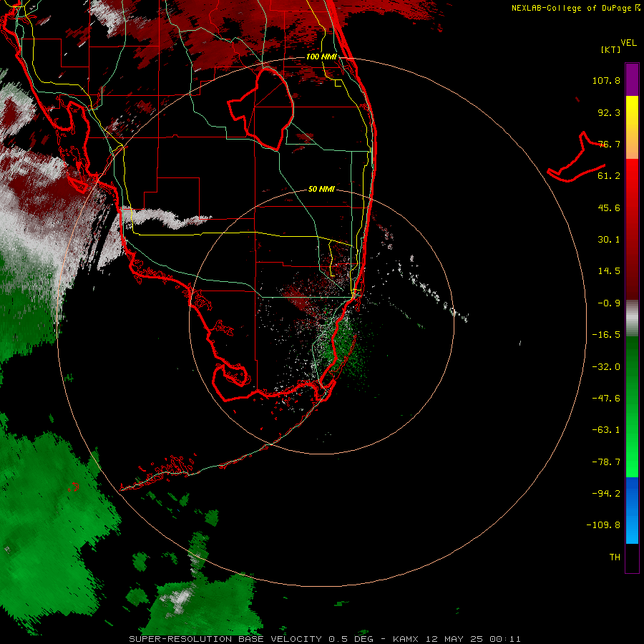Select the -109.8 scale value
Viewport: 644px width, 644px height.
[x=603, y=525]
